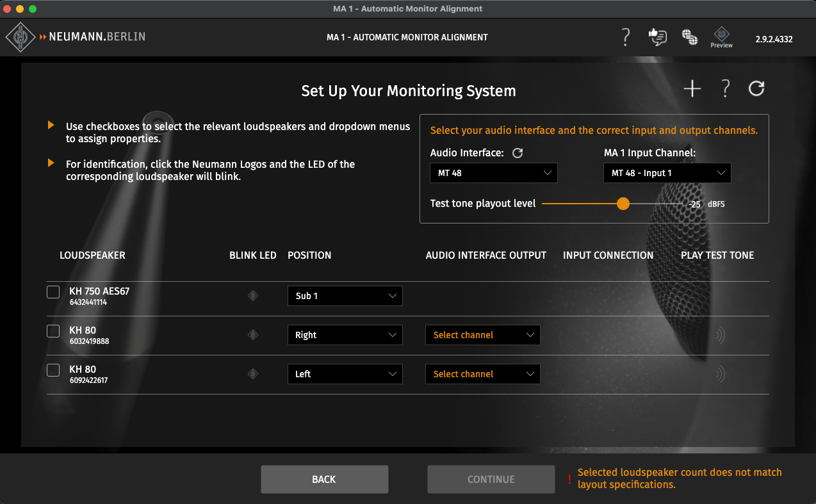816x504 pixels.
Task: Click the test tone playout level slider
Action: pos(623,204)
